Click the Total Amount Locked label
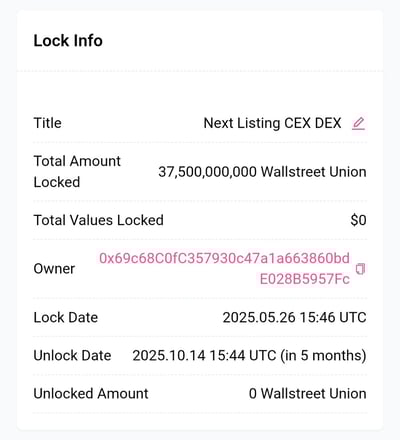400x440 pixels. pos(77,172)
